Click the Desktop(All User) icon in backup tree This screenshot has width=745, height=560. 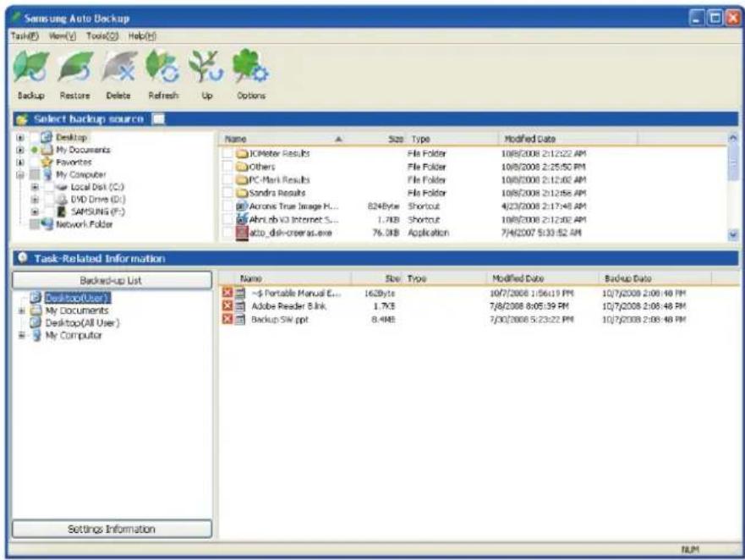(36, 323)
